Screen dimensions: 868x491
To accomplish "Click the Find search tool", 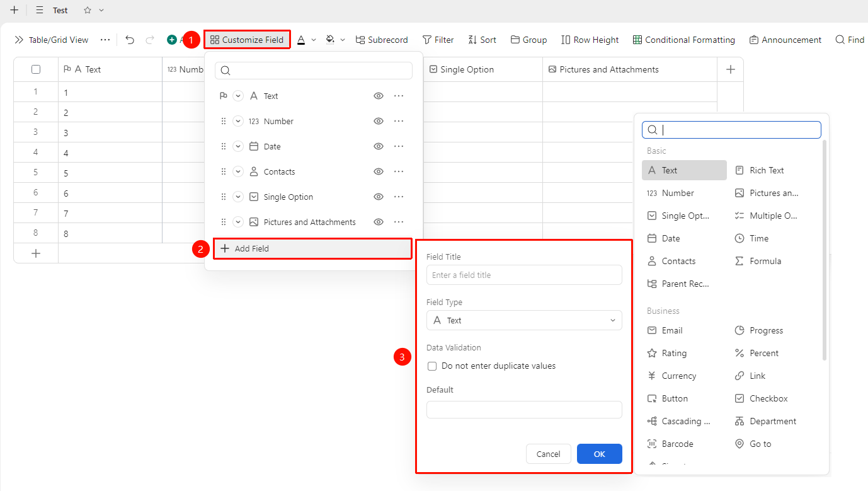I will 850,40.
